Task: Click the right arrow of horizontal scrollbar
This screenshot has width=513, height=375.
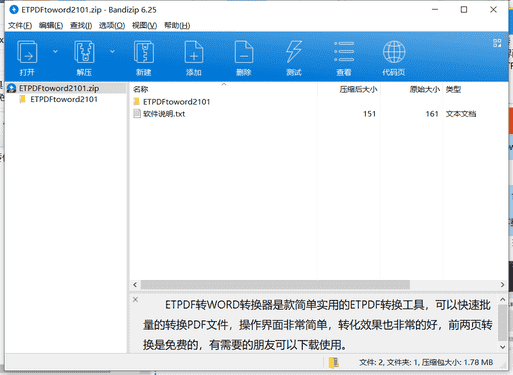Action: (x=502, y=285)
